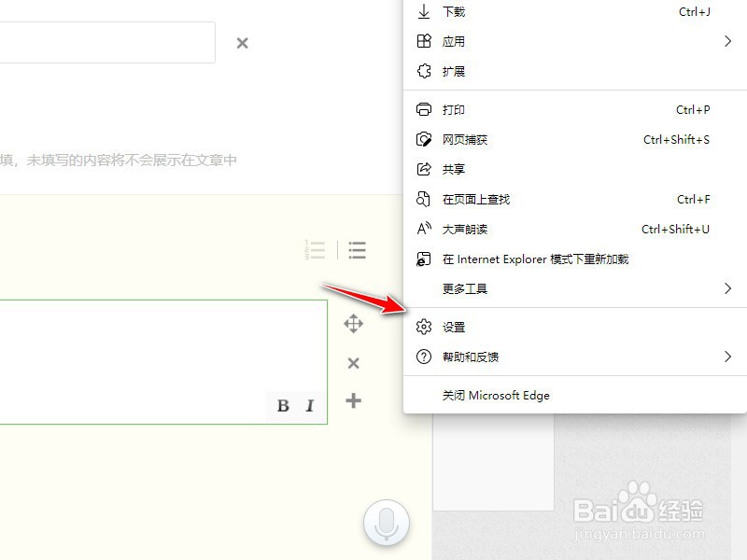Click the move step crosshair icon
The height and width of the screenshot is (560, 747).
pyautogui.click(x=354, y=324)
